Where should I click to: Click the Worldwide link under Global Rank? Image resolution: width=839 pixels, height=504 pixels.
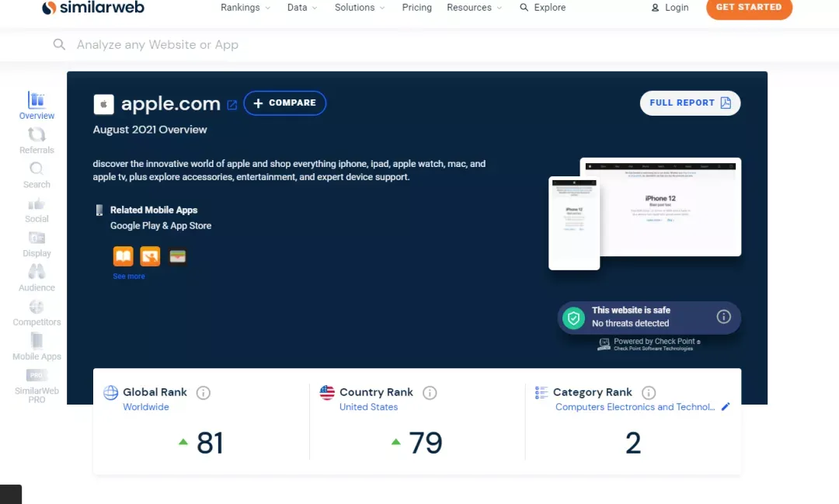(x=146, y=407)
